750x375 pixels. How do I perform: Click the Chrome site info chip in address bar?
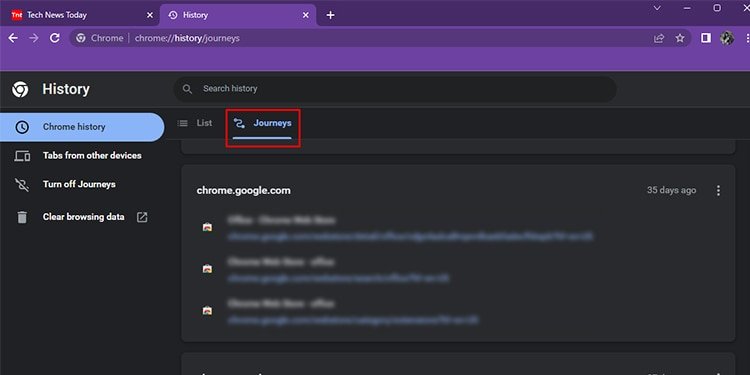[x=100, y=38]
